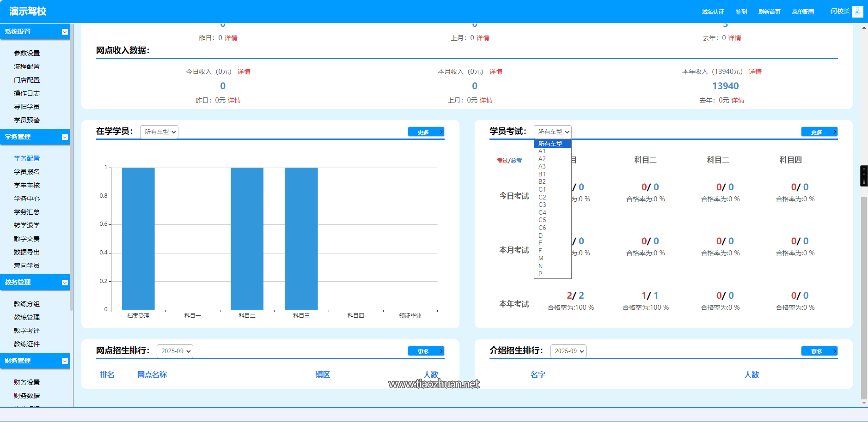Viewport: 868px width, 422px height.
Task: Click the user avatar icon beside 何校长
Action: 857,12
